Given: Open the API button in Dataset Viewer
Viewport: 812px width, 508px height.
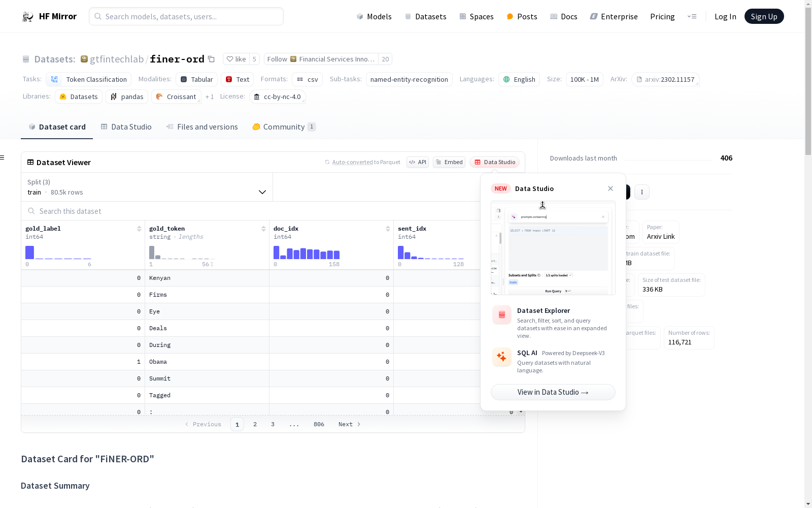Looking at the screenshot, I should (x=418, y=162).
